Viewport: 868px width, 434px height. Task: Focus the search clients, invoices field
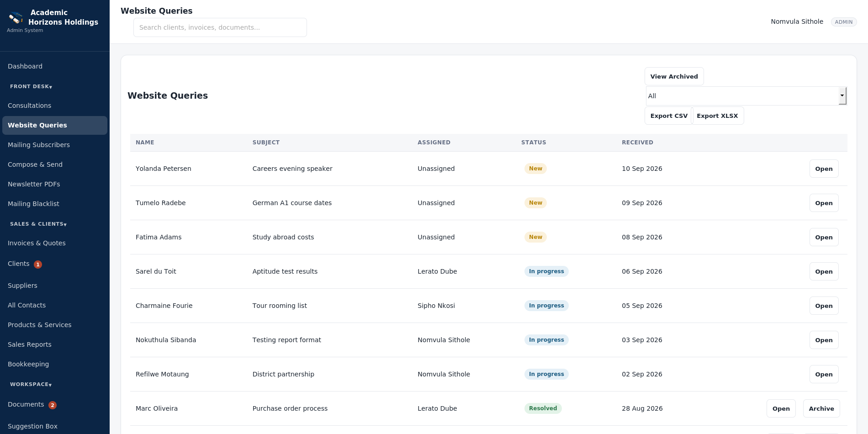[x=220, y=27]
